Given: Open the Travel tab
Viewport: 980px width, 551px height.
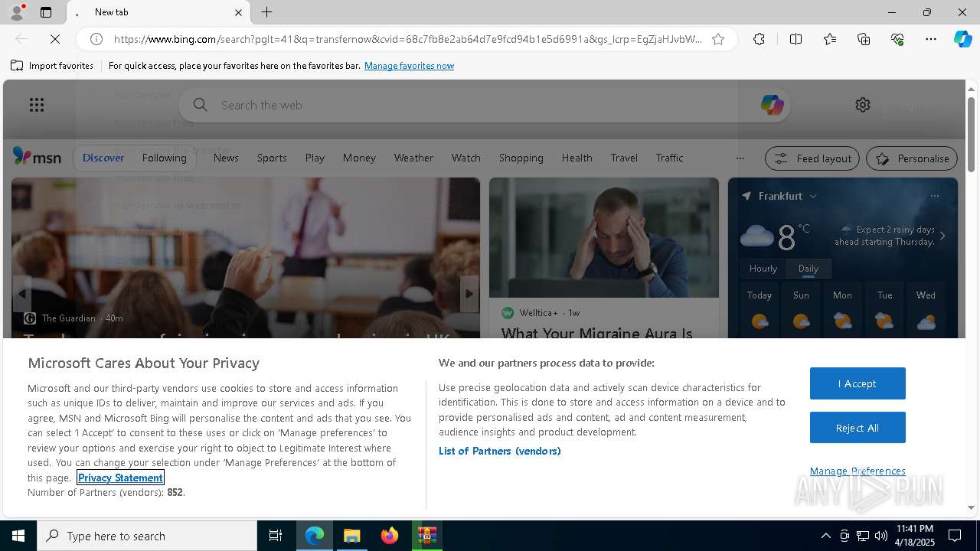Looking at the screenshot, I should pyautogui.click(x=624, y=158).
